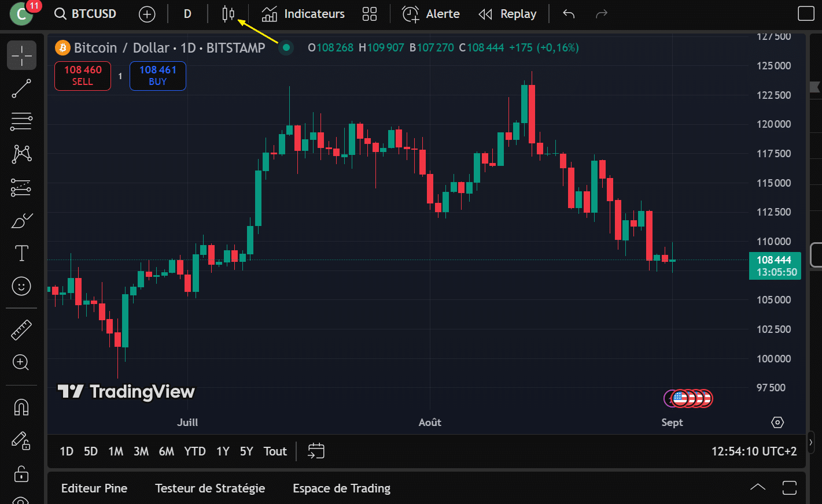Click the zoom in tool
The image size is (822, 504).
tap(21, 362)
